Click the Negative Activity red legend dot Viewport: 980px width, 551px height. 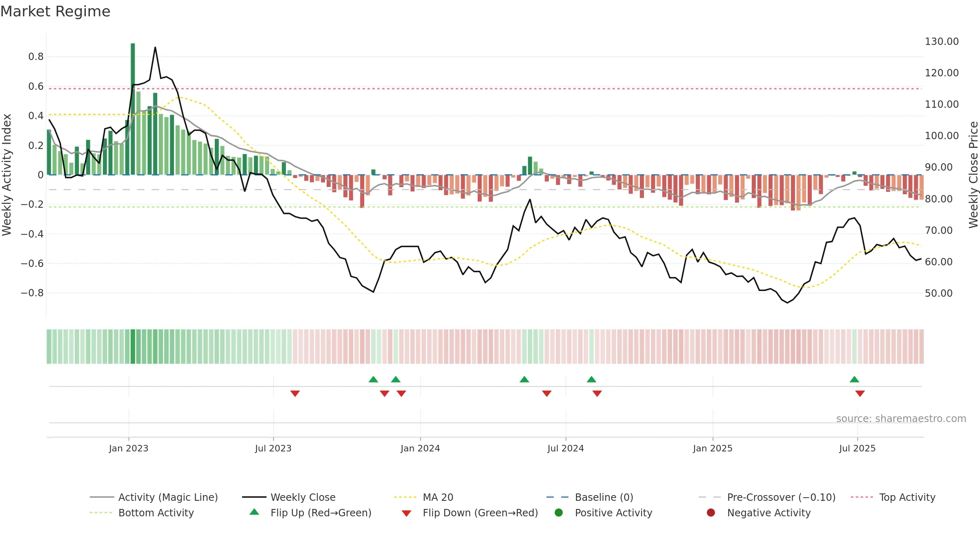coord(710,513)
